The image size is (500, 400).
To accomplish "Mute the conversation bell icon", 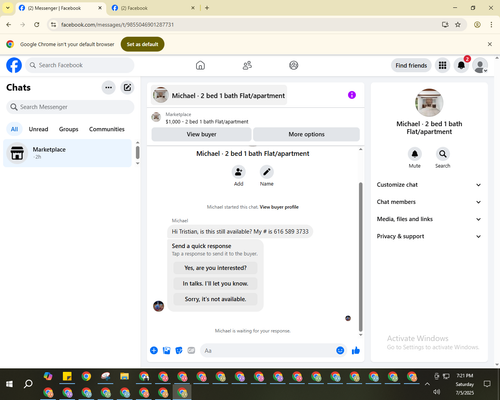I will 415,154.
